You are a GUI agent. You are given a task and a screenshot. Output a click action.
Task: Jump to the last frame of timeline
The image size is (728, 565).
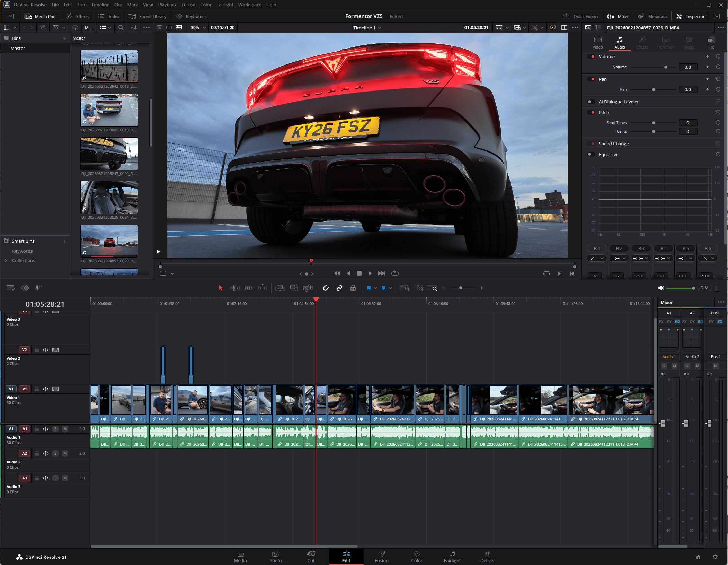coord(382,273)
